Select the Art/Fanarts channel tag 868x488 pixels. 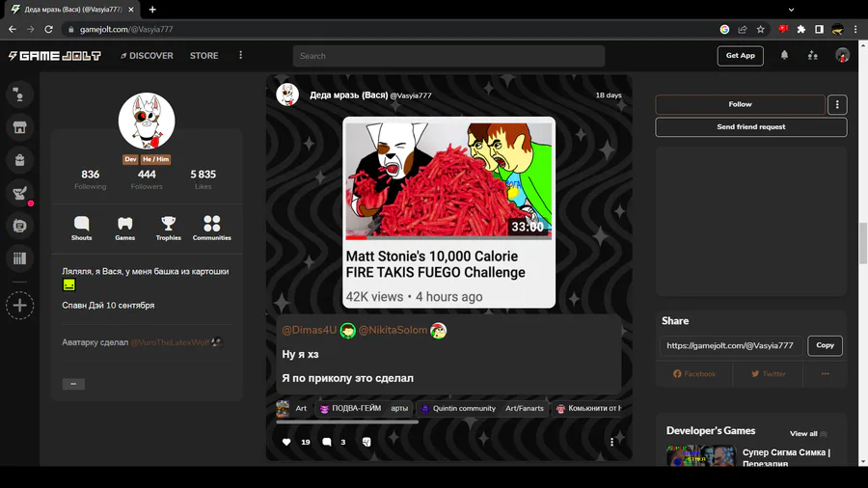coord(525,408)
